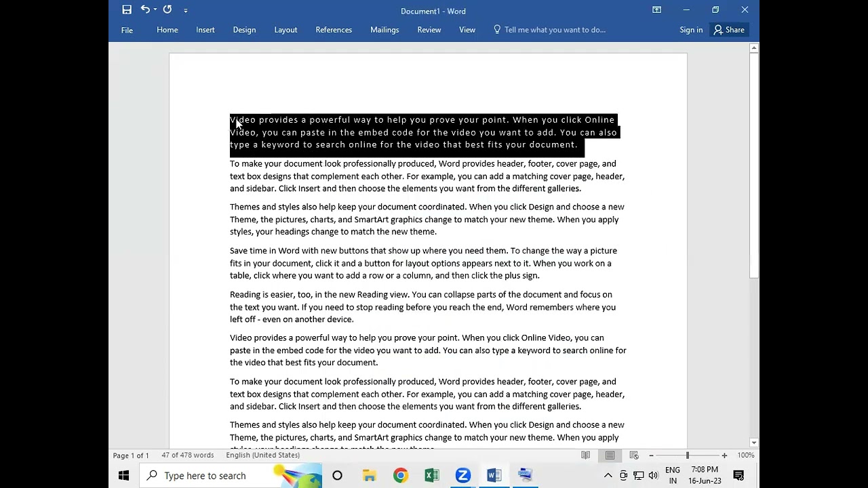Screen dimensions: 868x488
Task: Open the References tab
Action: (x=334, y=30)
